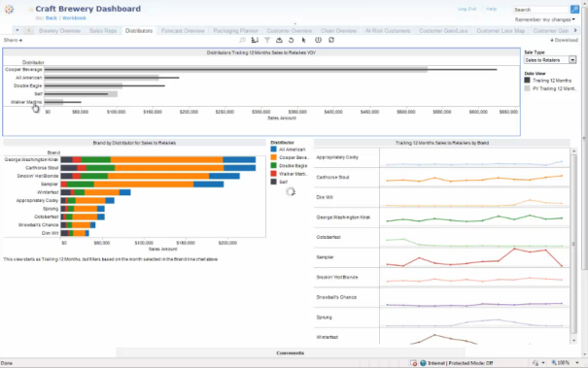Open the tab list dropdown arrow
The width and height of the screenshot is (588, 368).
[x=17, y=30]
